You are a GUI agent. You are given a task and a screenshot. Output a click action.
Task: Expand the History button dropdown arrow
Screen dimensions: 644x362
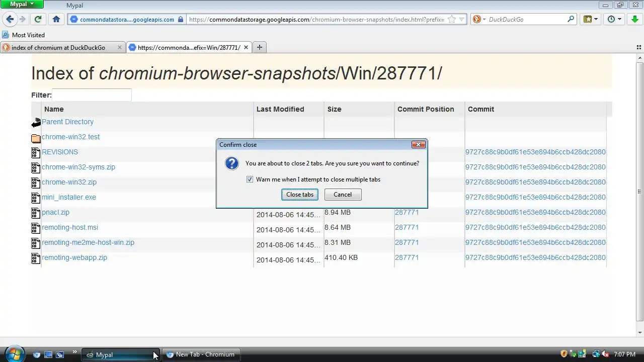click(620, 19)
